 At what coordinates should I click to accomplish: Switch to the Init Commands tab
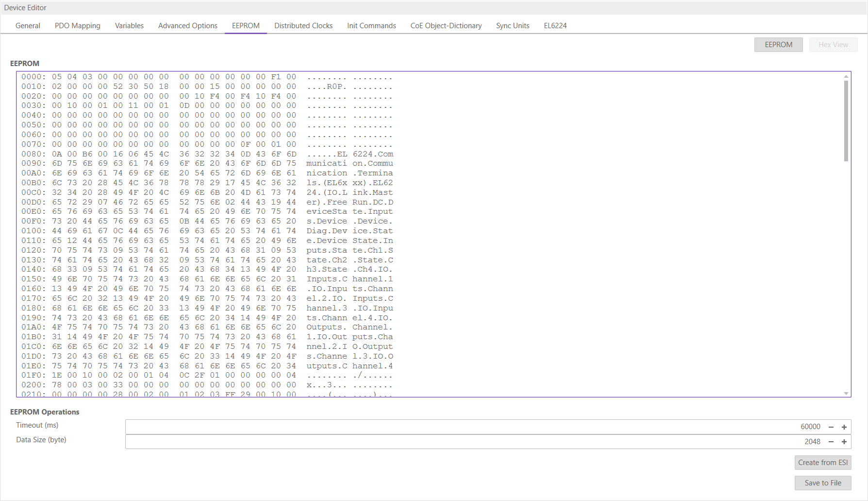coord(371,25)
